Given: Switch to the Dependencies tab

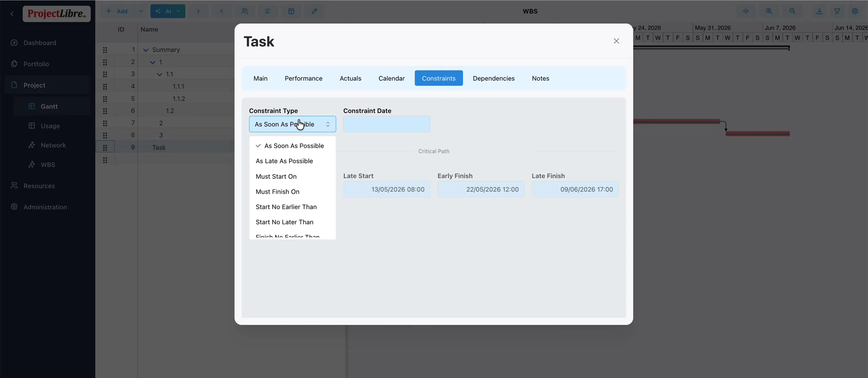Looking at the screenshot, I should point(494,78).
